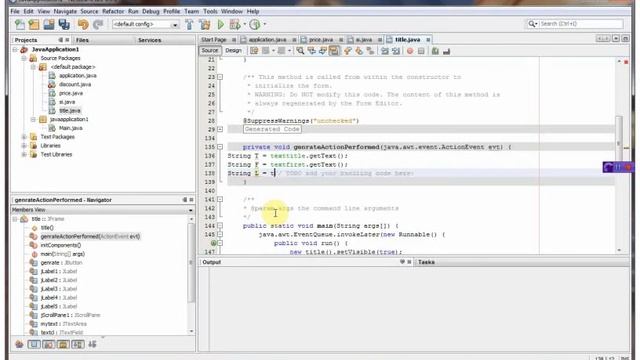The image size is (640, 360).
Task: Click the Find Previous Occurrence icon
Action: pos(311,51)
